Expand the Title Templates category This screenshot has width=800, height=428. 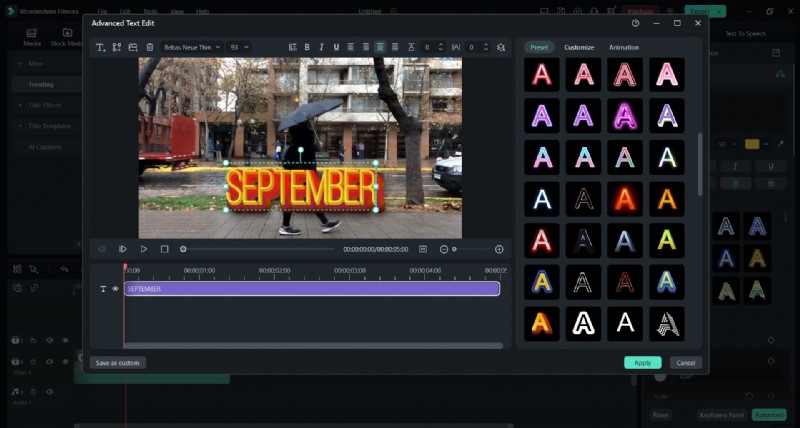coord(45,126)
